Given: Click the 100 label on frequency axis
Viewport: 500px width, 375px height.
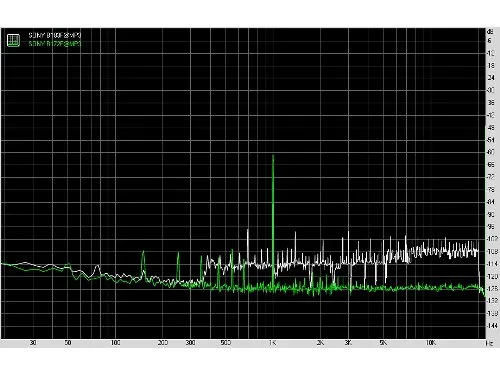Looking at the screenshot, I should [x=115, y=343].
